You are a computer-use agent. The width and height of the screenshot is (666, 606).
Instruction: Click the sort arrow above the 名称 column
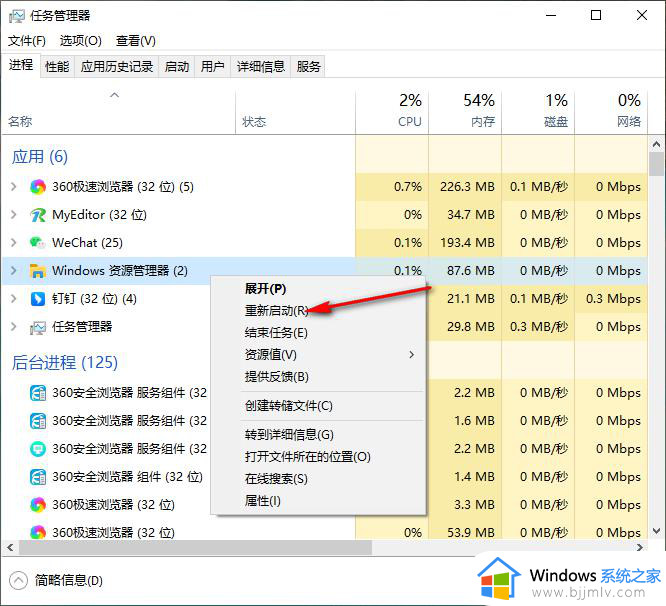pos(115,95)
